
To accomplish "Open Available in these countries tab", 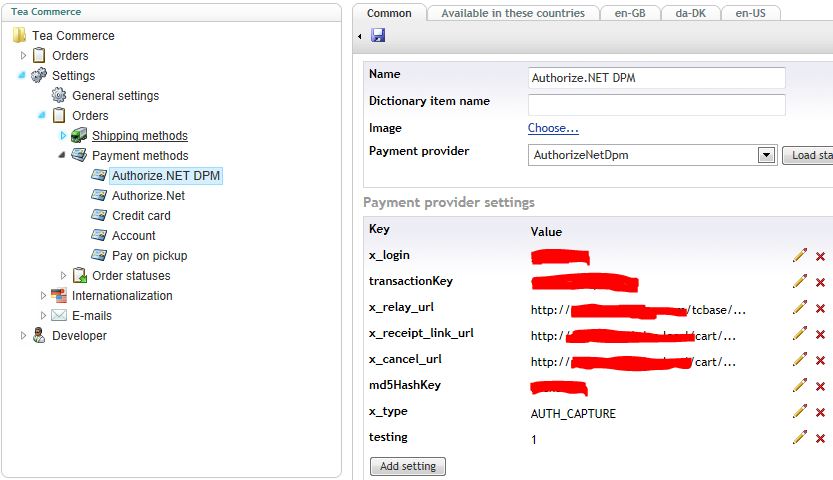I will (513, 13).
